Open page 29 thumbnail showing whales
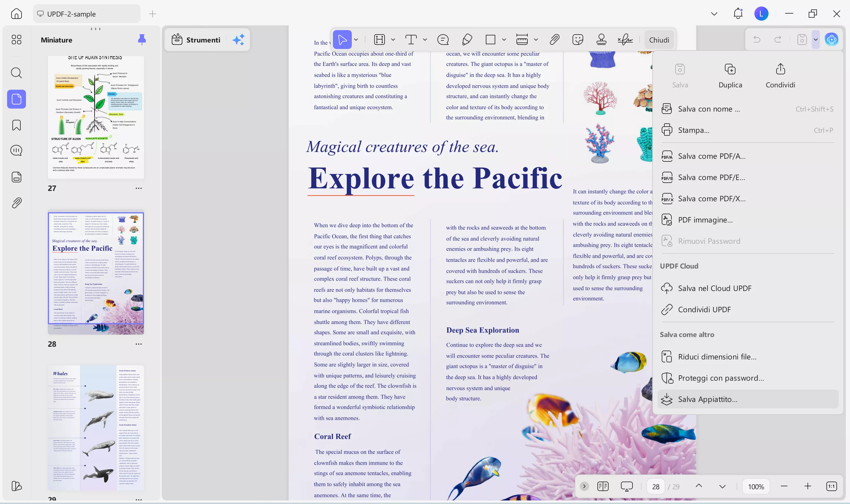Screen dimensions: 850x504 (x=96, y=428)
